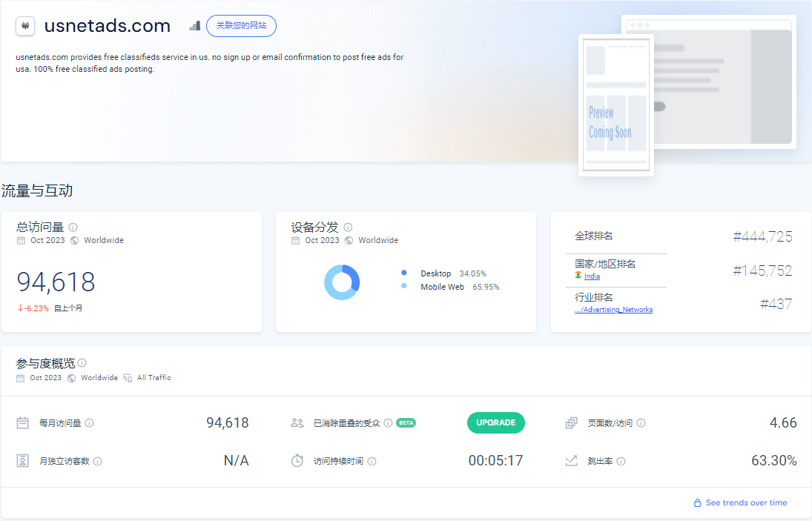Click the info icon next to 每月访问量
Viewport: 812px width, 521px height.
point(90,423)
